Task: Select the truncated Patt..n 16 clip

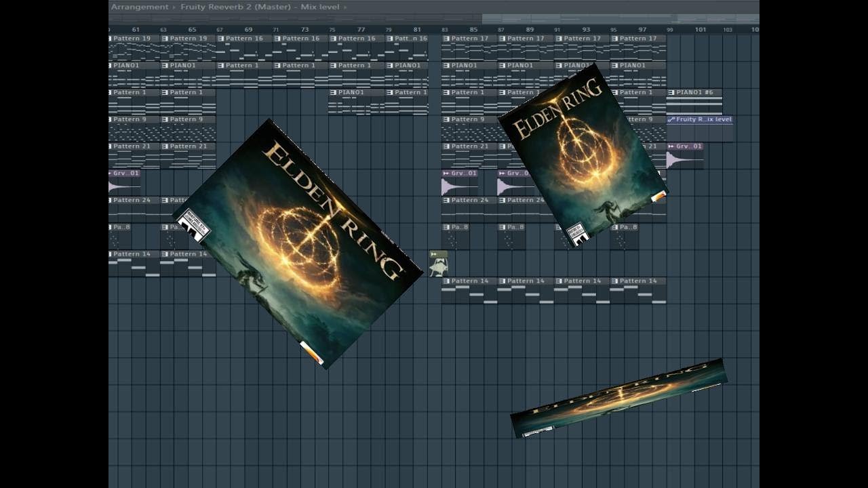Action: [x=407, y=47]
